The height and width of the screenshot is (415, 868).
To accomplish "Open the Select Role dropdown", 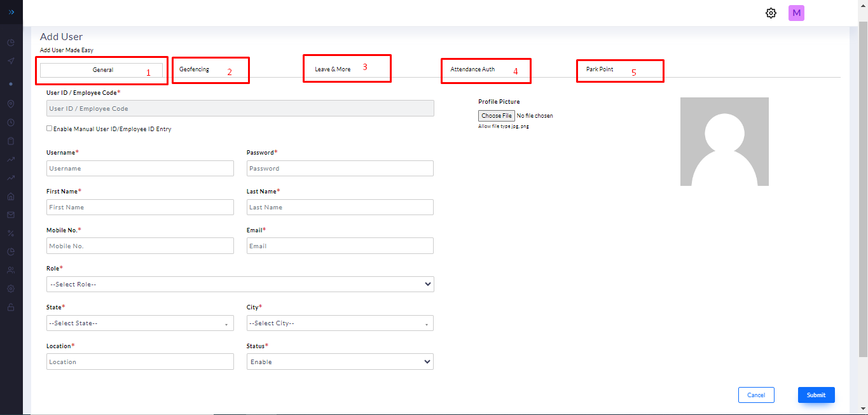I will pos(240,284).
